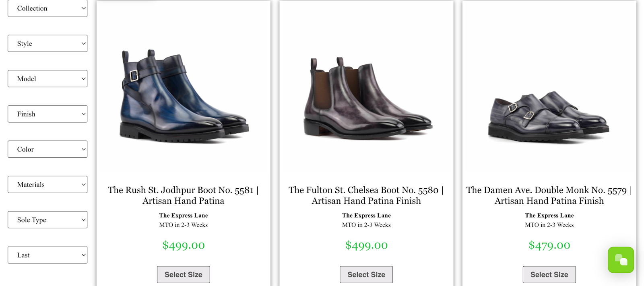Image resolution: width=644 pixels, height=286 pixels.
Task: Click Select Size for the Chelsea Boot
Action: 366,274
